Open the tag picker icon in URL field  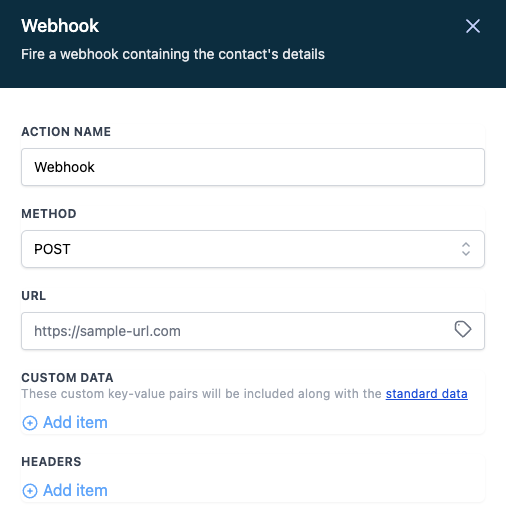[463, 329]
